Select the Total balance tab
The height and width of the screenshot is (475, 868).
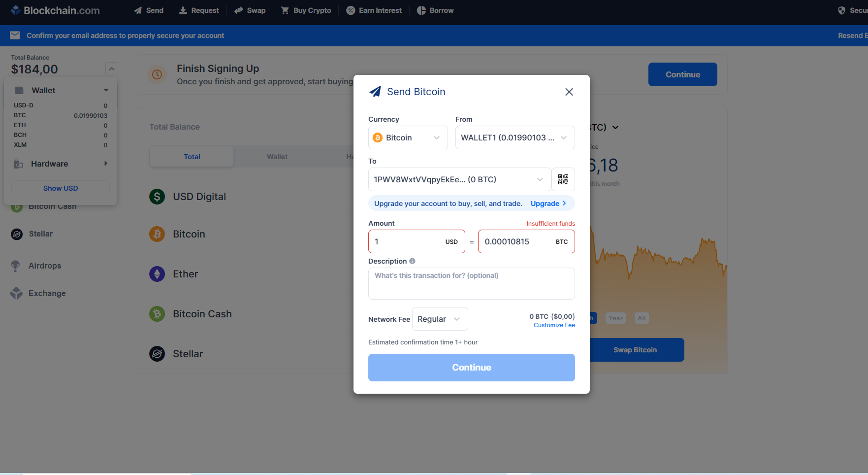192,157
